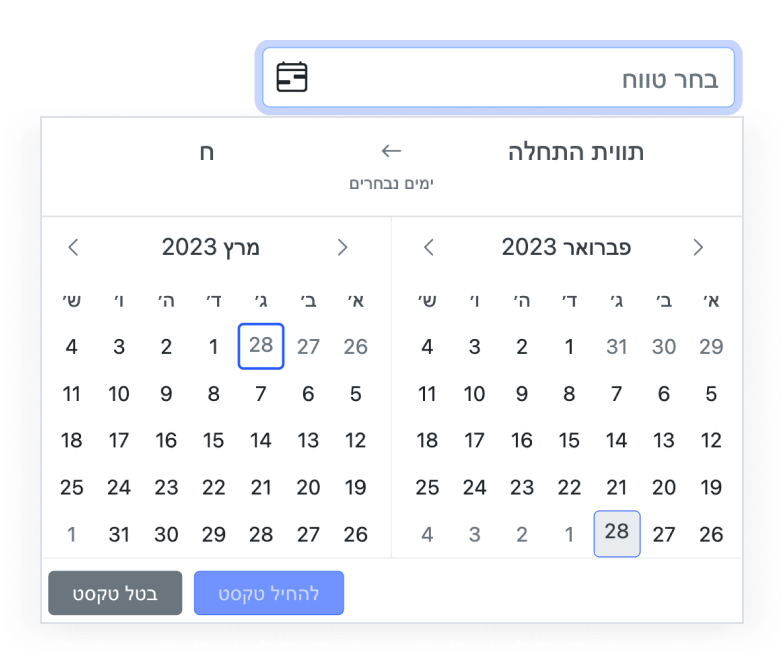The height and width of the screenshot is (664, 784).
Task: Click the right chevron beside פברואר 2023
Action: click(698, 247)
